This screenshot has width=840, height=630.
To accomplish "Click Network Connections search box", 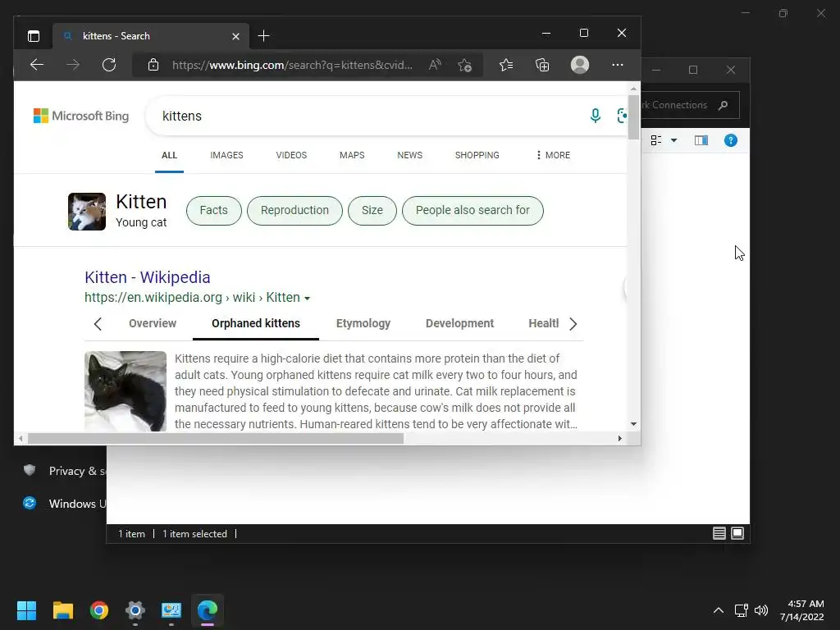I will pos(690,105).
